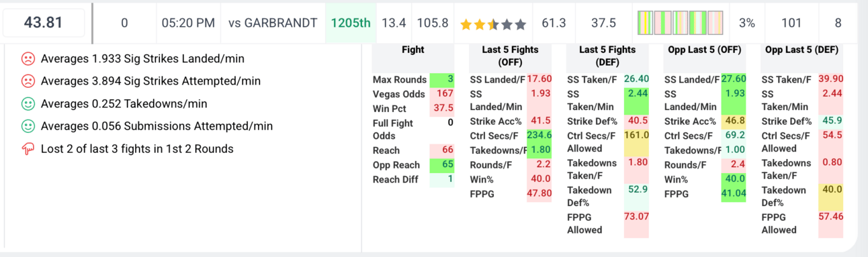Click the thumbs-down icon beside Lost 2 of last 3
This screenshot has height=257, width=868.
coord(28,149)
